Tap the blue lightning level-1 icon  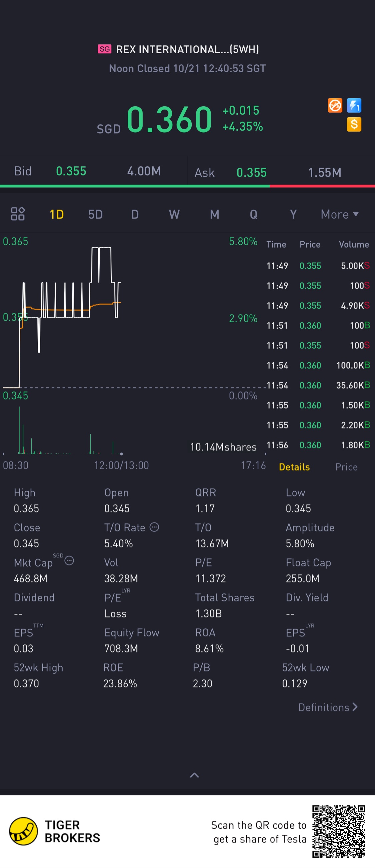pyautogui.click(x=354, y=106)
